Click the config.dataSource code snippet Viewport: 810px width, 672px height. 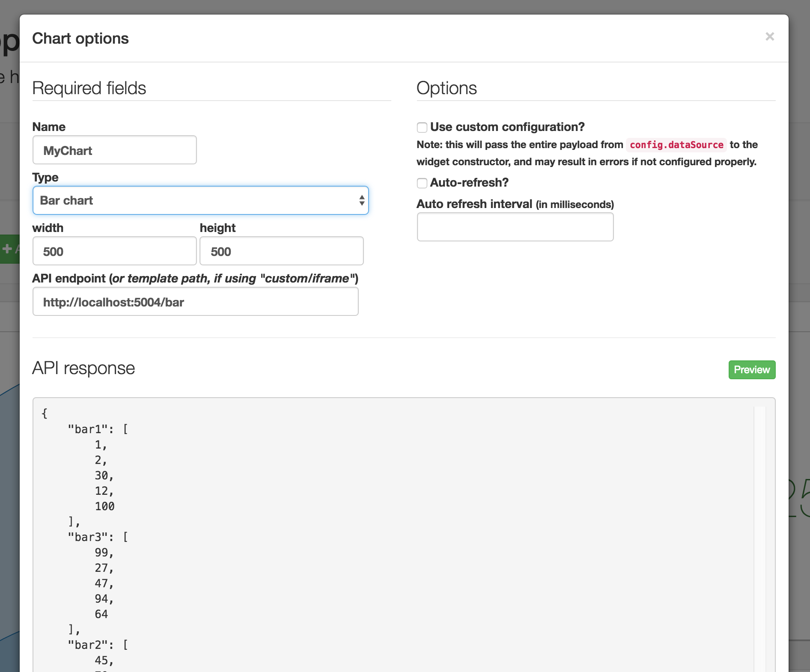coord(676,145)
